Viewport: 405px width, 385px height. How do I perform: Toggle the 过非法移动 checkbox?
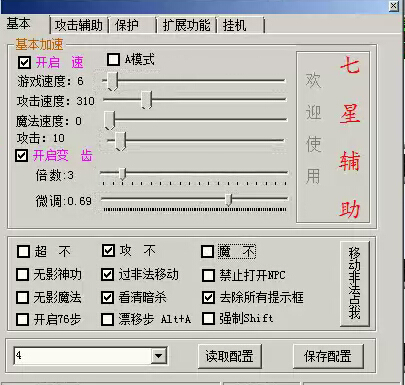click(x=107, y=275)
